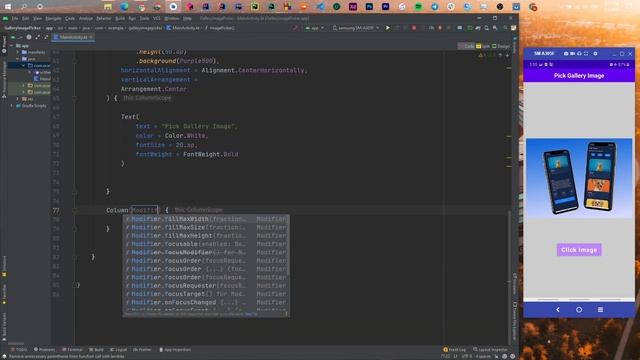Viewport: 640px width, 360px height.
Task: Click MainActivity.kt in the breadcrumb bar
Action: pos(183,28)
